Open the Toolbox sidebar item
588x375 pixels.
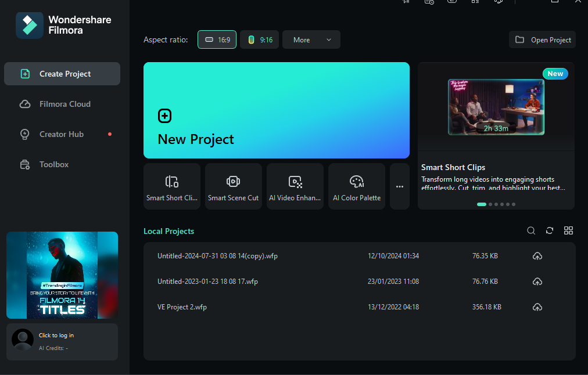(62, 164)
